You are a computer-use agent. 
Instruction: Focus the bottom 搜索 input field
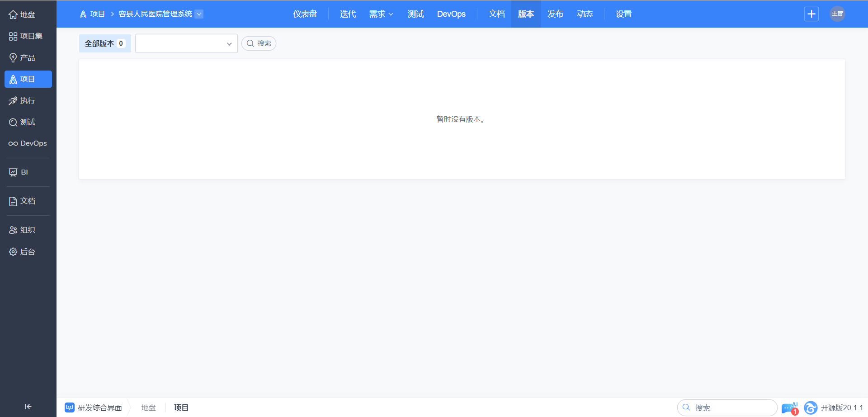(727, 408)
